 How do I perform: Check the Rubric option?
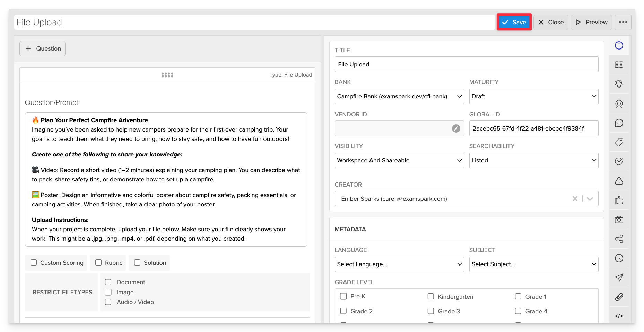(98, 263)
